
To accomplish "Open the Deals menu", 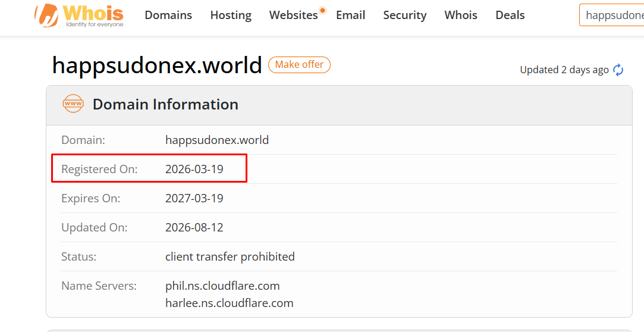I will [510, 15].
